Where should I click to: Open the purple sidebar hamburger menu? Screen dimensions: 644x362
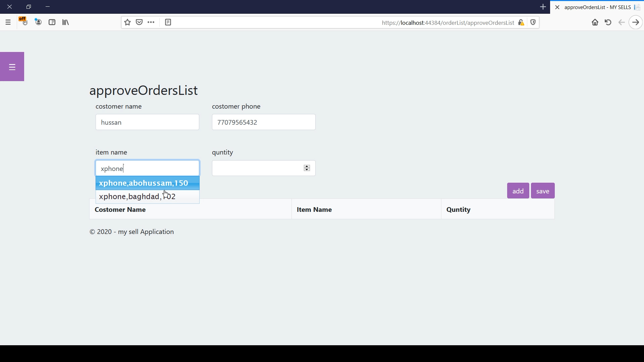(12, 67)
